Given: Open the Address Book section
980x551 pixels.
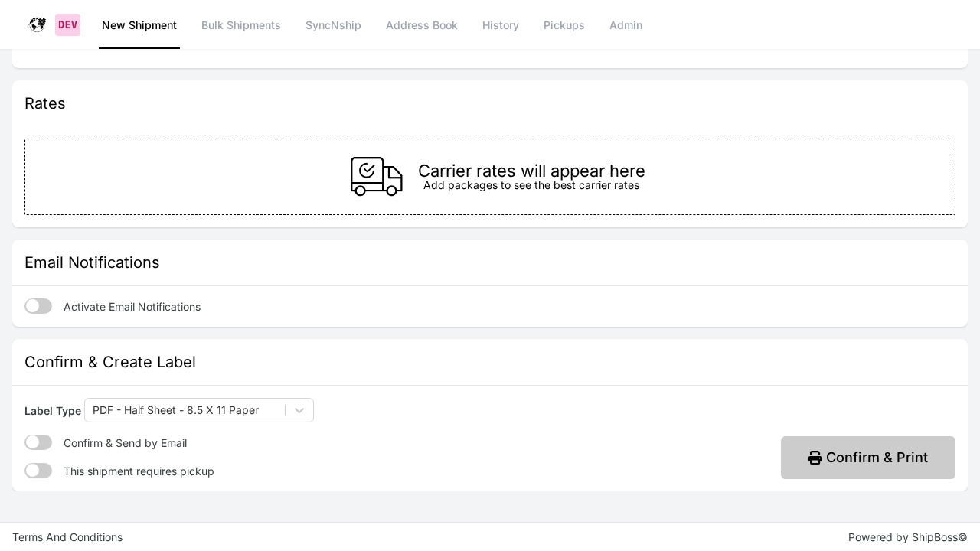Looking at the screenshot, I should point(422,25).
